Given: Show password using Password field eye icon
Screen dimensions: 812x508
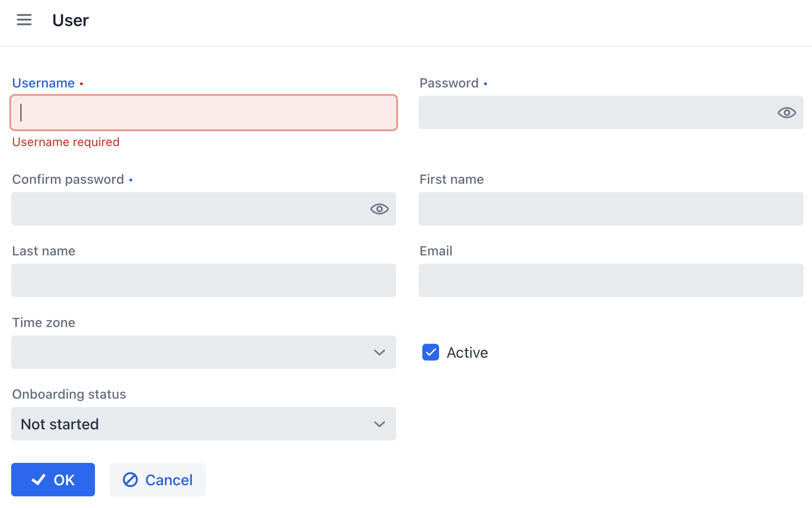Looking at the screenshot, I should pos(786,113).
